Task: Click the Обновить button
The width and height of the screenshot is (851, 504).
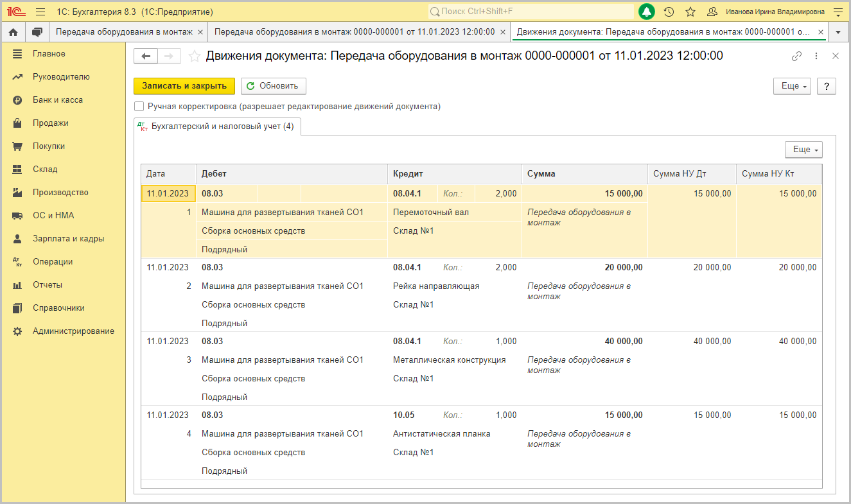Action: tap(274, 86)
